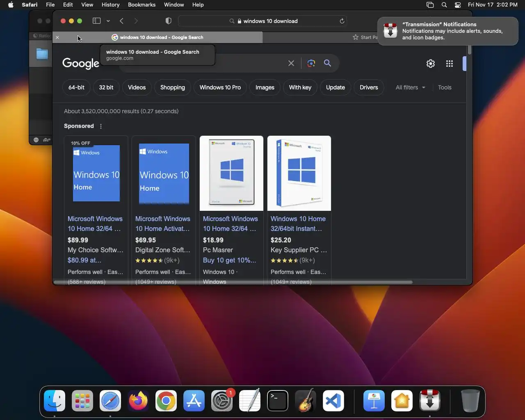Open Launchpad from the dock
Viewport: 525px width, 420px height.
[x=82, y=401]
